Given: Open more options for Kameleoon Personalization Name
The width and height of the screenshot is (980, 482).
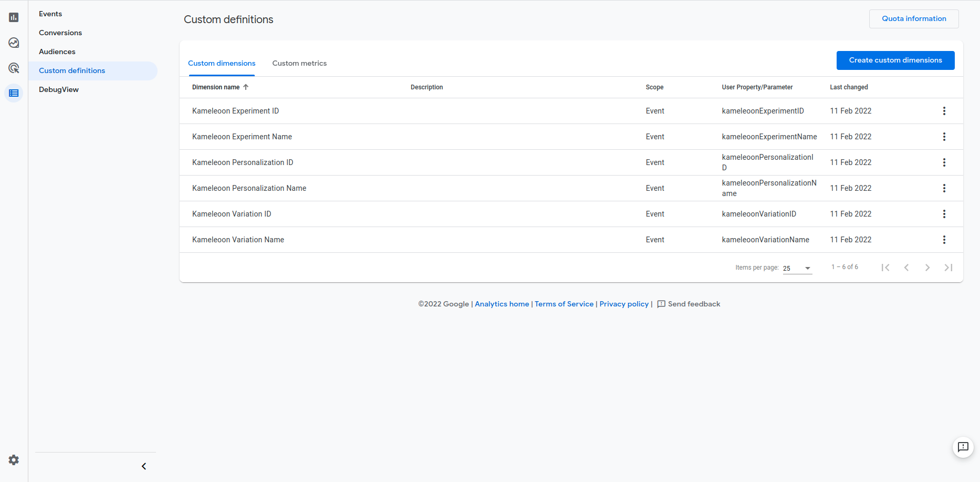Looking at the screenshot, I should (x=944, y=188).
